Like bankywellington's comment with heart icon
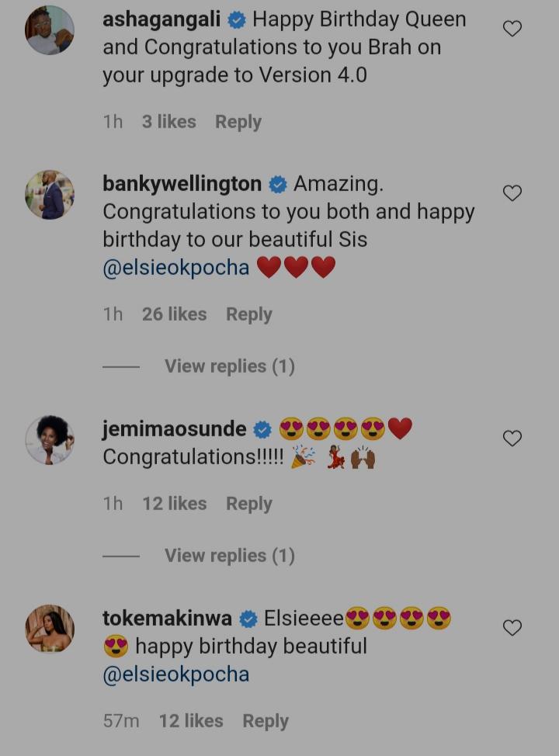The width and height of the screenshot is (559, 756). click(x=512, y=193)
